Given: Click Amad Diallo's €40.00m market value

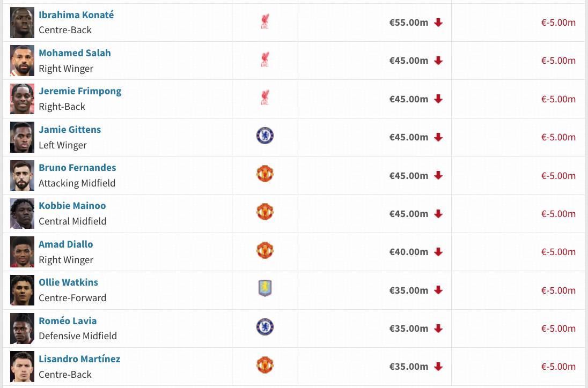Looking at the screenshot, I should coord(408,252).
